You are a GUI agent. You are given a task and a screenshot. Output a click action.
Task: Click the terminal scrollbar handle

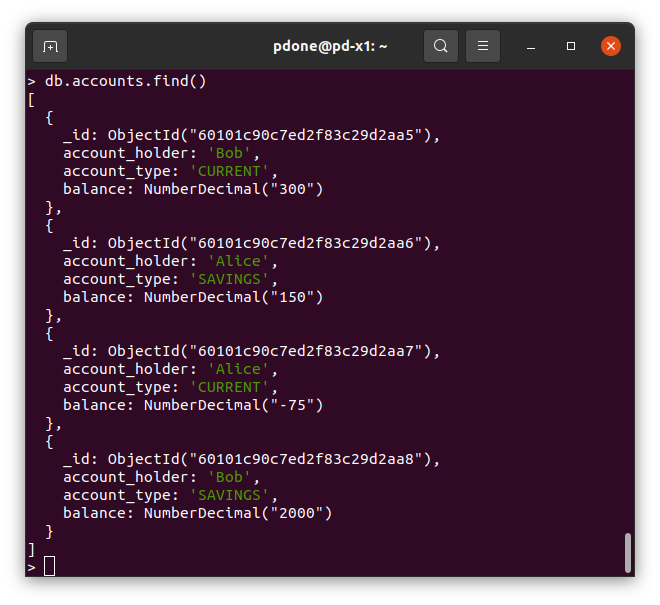[x=628, y=552]
